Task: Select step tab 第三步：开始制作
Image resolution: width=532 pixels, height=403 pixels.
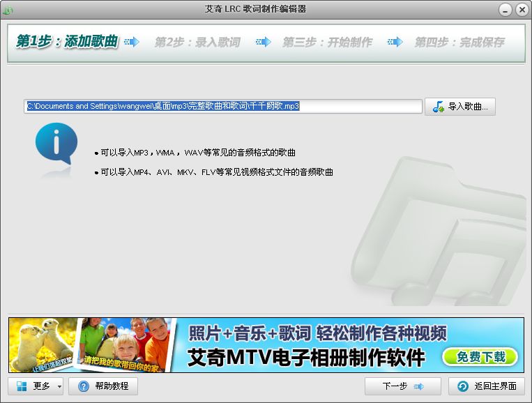Action: [328, 43]
